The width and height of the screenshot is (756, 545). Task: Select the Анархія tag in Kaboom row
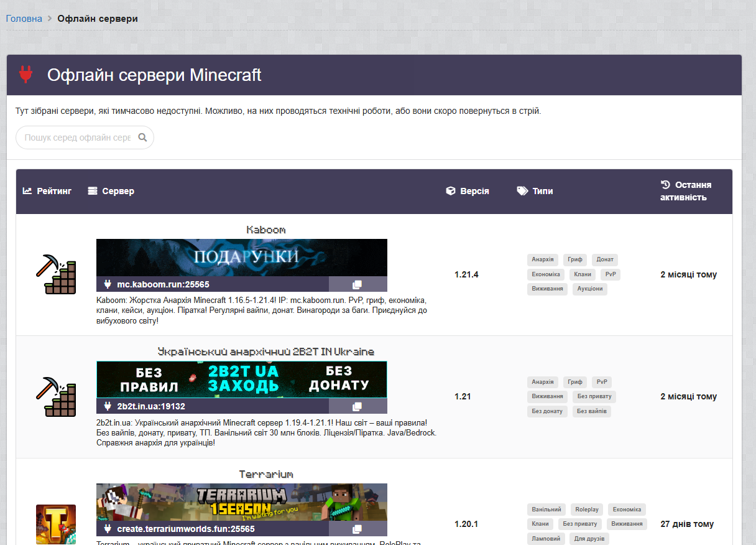pyautogui.click(x=543, y=259)
